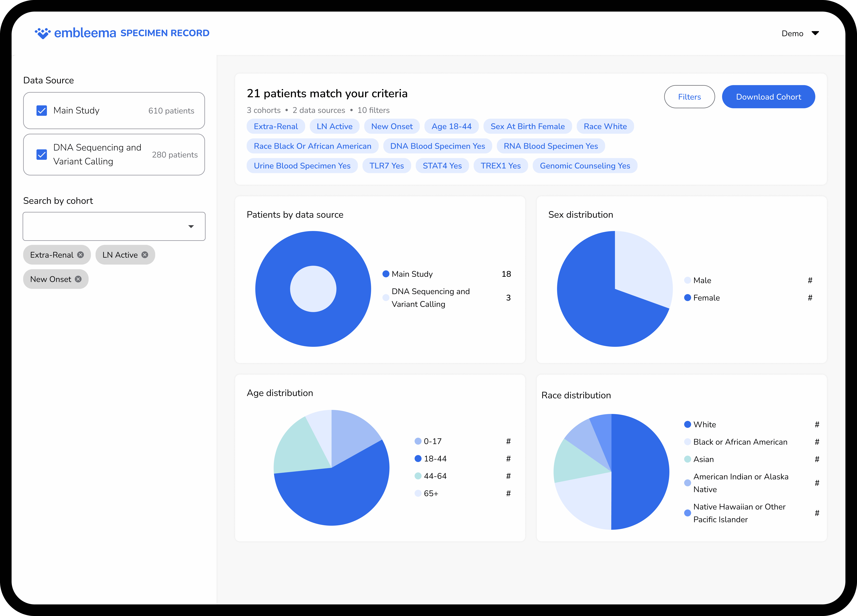
Task: Click the Age 18-44 filter tag
Action: 451,126
